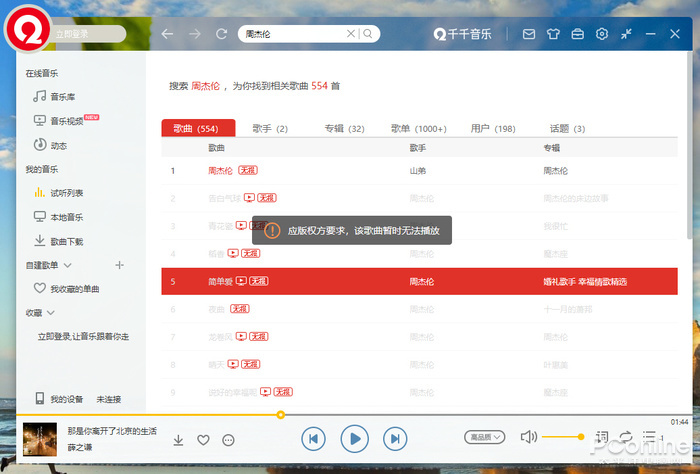The width and height of the screenshot is (700, 474).
Task: Click the red logo avatar
Action: [28, 29]
